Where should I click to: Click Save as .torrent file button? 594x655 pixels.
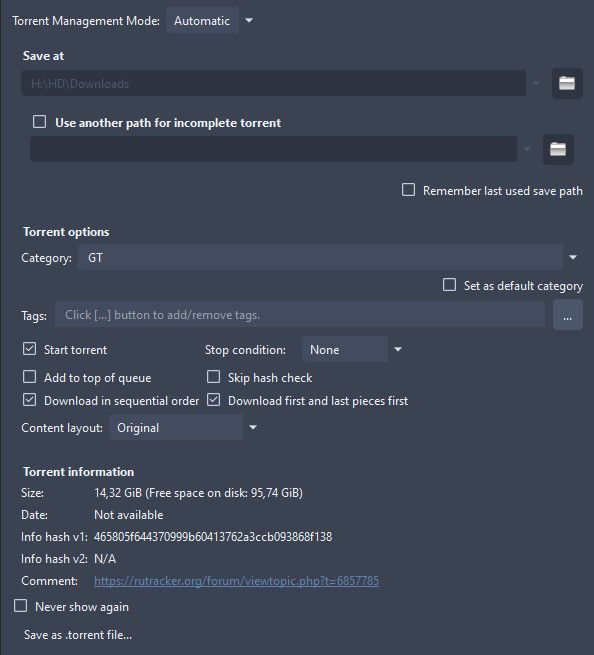click(x=78, y=635)
